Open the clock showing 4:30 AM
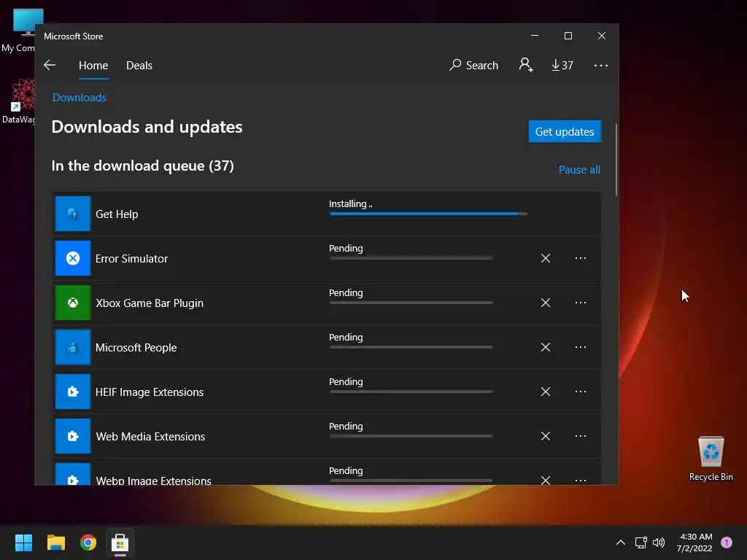The height and width of the screenshot is (560, 747). point(694,542)
